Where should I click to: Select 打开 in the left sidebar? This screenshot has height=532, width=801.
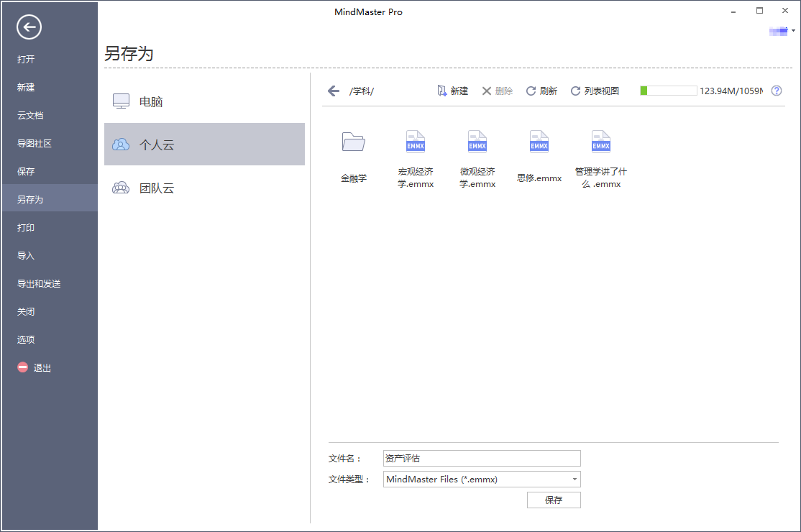point(26,59)
